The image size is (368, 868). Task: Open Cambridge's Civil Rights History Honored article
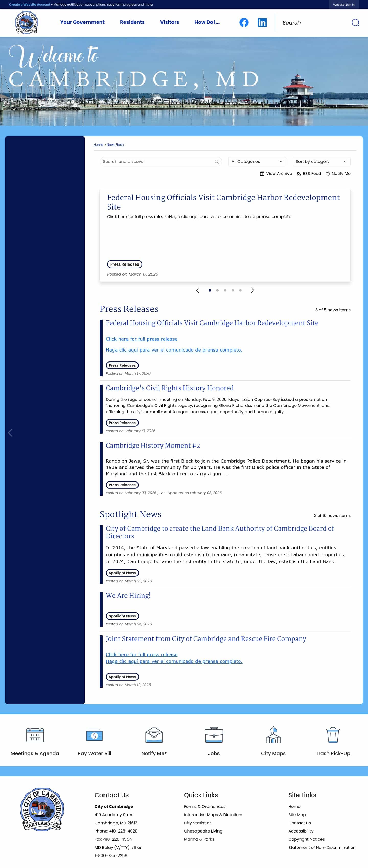pos(170,388)
